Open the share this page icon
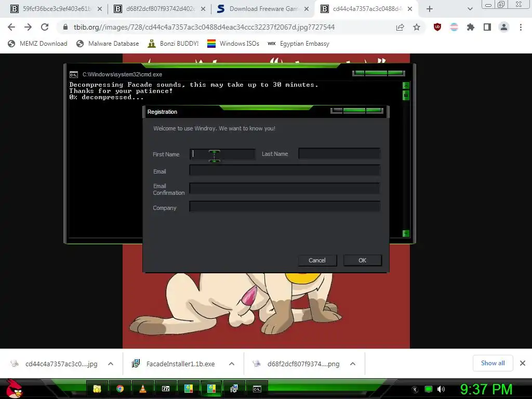Image resolution: width=532 pixels, height=399 pixels. (400, 27)
